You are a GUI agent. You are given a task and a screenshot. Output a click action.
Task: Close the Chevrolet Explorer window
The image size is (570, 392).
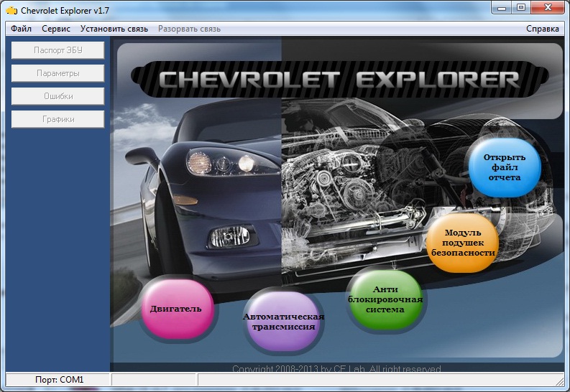[548, 7]
